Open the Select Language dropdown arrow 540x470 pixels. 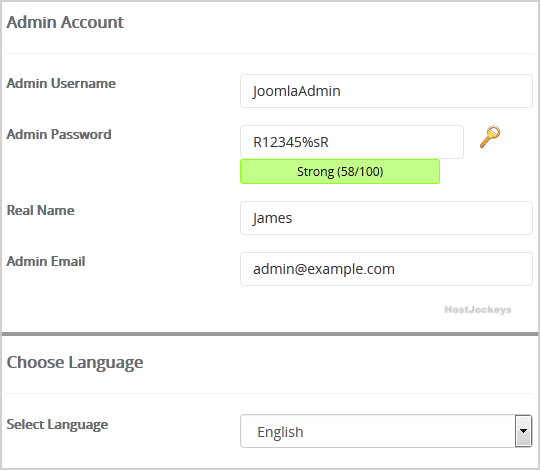pyautogui.click(x=523, y=431)
